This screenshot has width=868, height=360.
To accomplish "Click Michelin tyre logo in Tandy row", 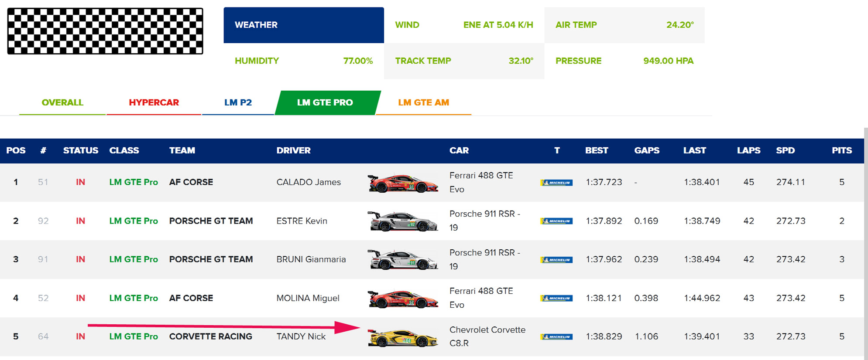I will point(556,336).
